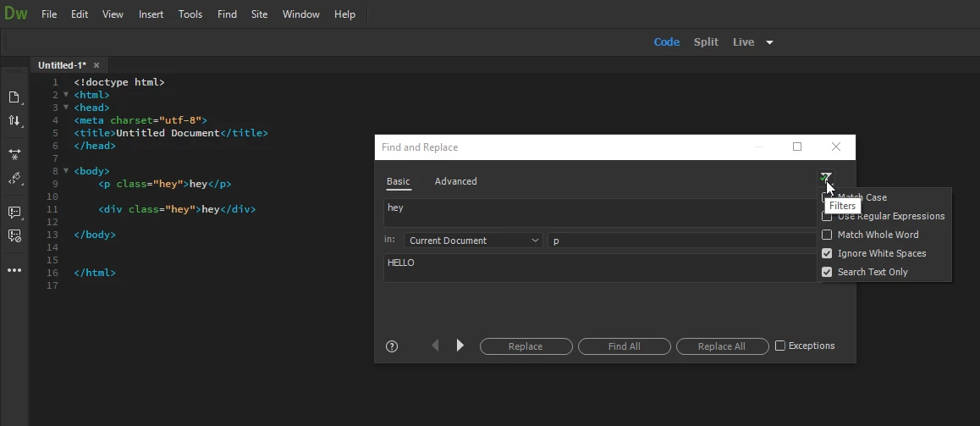Click the Expand All arrows icon in sidebar
The height and width of the screenshot is (426, 980).
coord(14,154)
